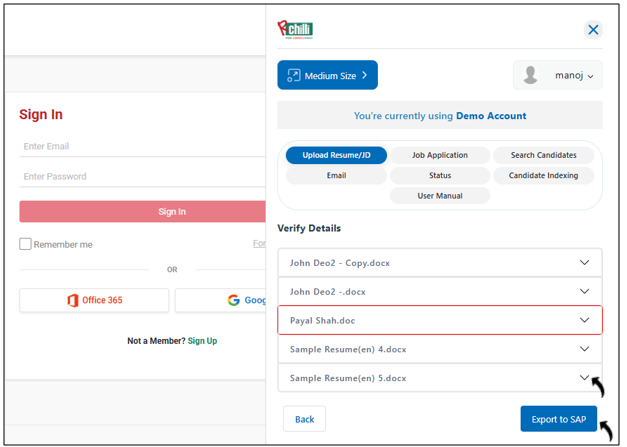Expand Sample Resume(en) 5.docx chevron
627x447 pixels.
[585, 378]
